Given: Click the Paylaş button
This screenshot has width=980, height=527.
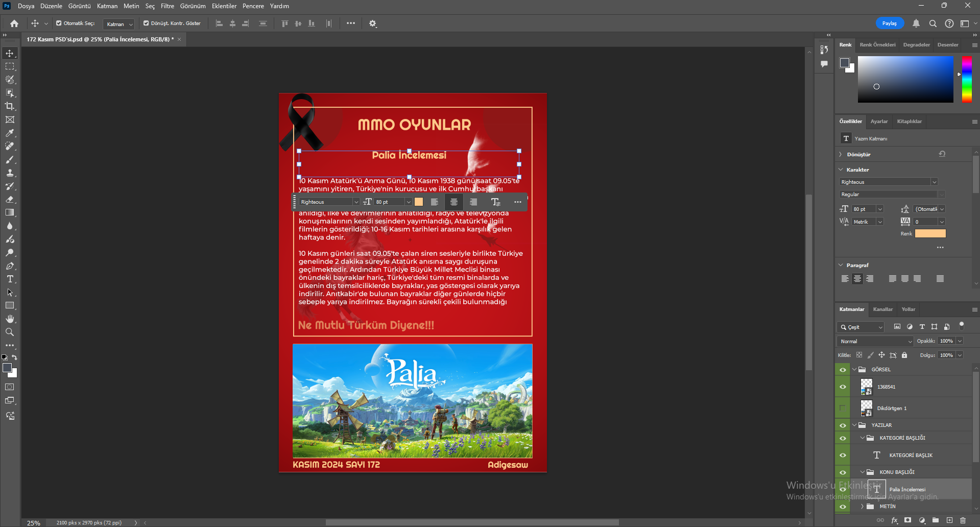Looking at the screenshot, I should [x=890, y=23].
